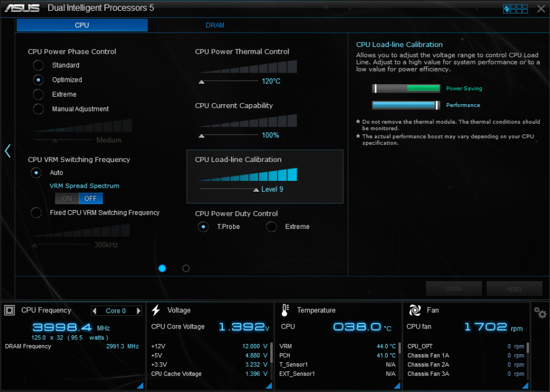Image resolution: width=550 pixels, height=392 pixels.
Task: Click the Temperature thermometer icon
Action: click(x=285, y=310)
